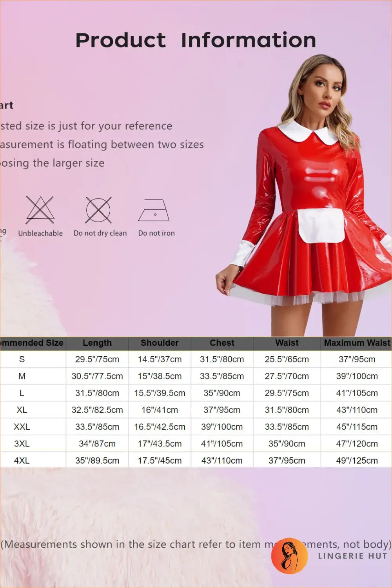Screen dimensions: 392x588
Task: Click the 'Do not dry clean' label text
Action: [100, 233]
